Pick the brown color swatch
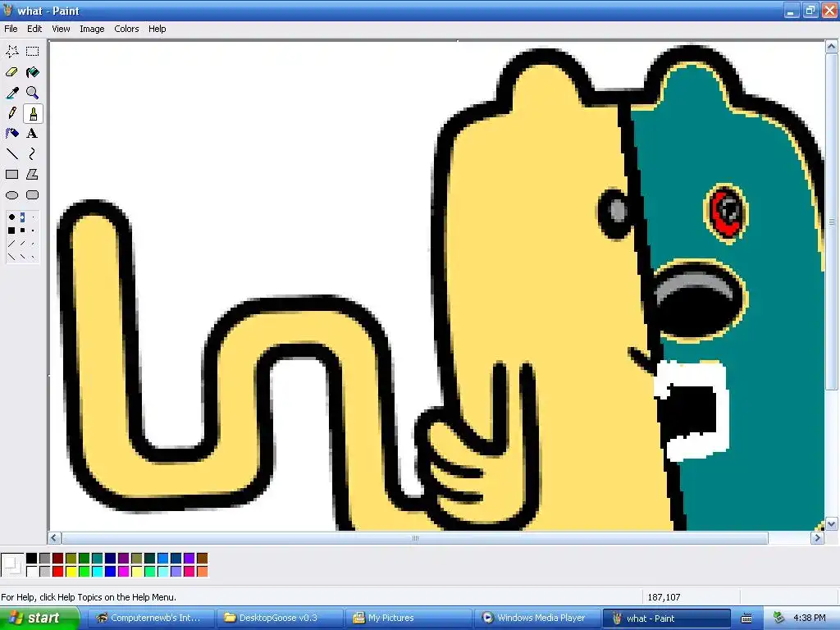Image resolution: width=840 pixels, height=630 pixels. (202, 558)
